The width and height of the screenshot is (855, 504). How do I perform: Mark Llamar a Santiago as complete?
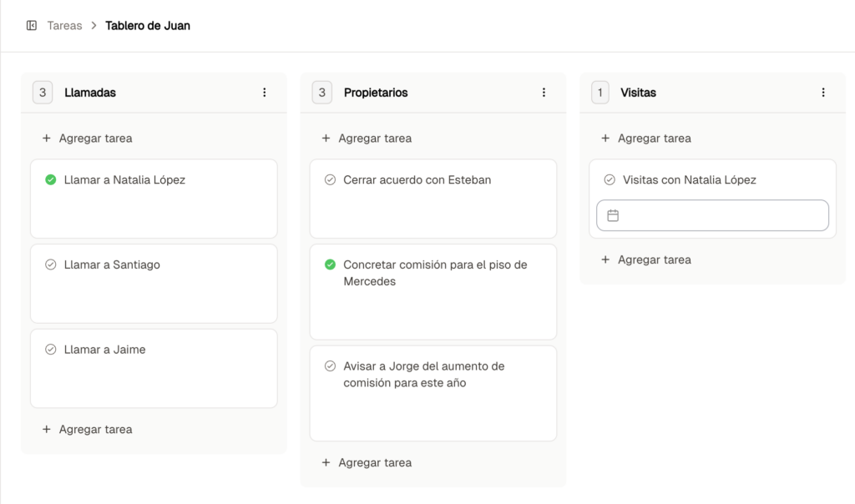point(50,265)
